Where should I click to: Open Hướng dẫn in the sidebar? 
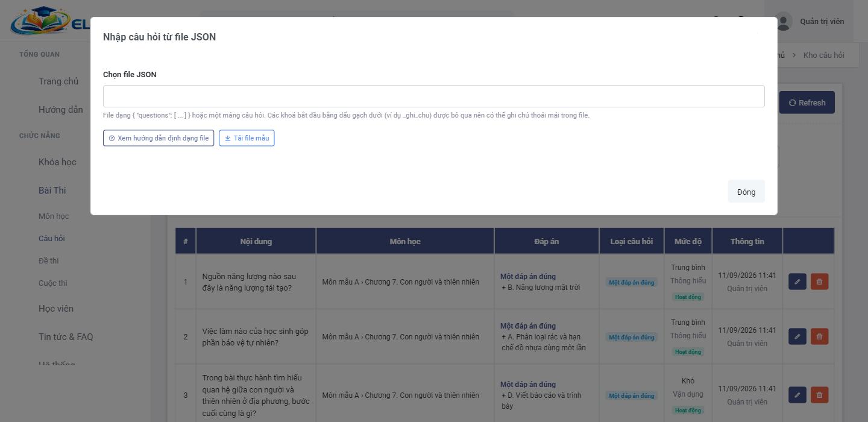[x=61, y=110]
